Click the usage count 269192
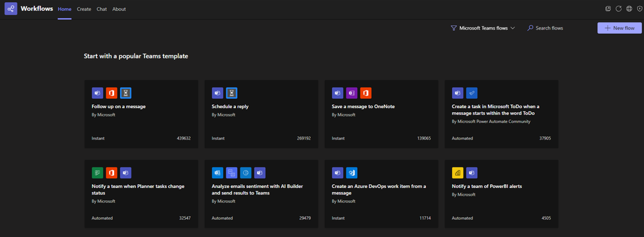 click(x=304, y=138)
